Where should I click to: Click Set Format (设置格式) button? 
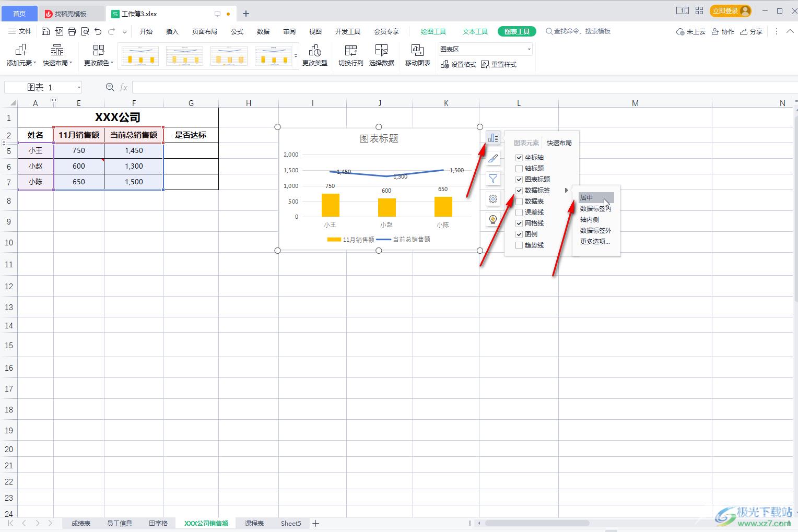coord(459,64)
